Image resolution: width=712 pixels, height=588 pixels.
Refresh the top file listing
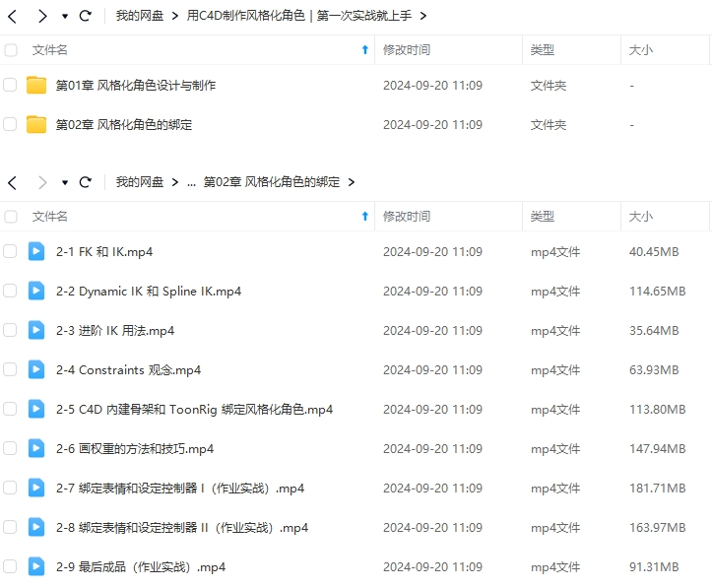point(86,16)
